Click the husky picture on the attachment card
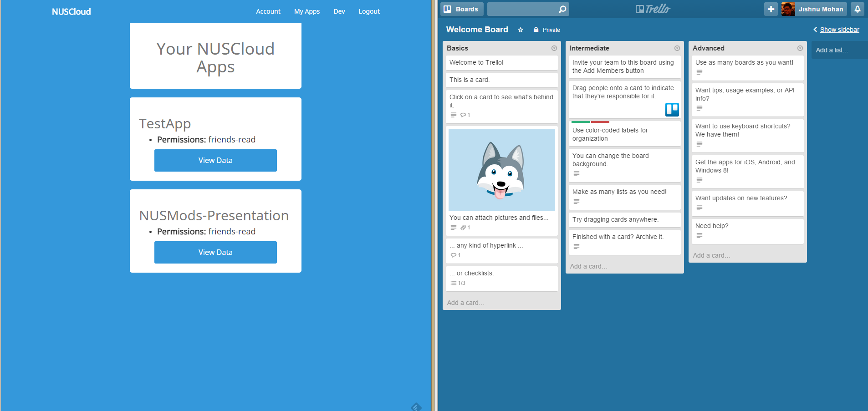Viewport: 868px width, 411px height. [x=502, y=170]
